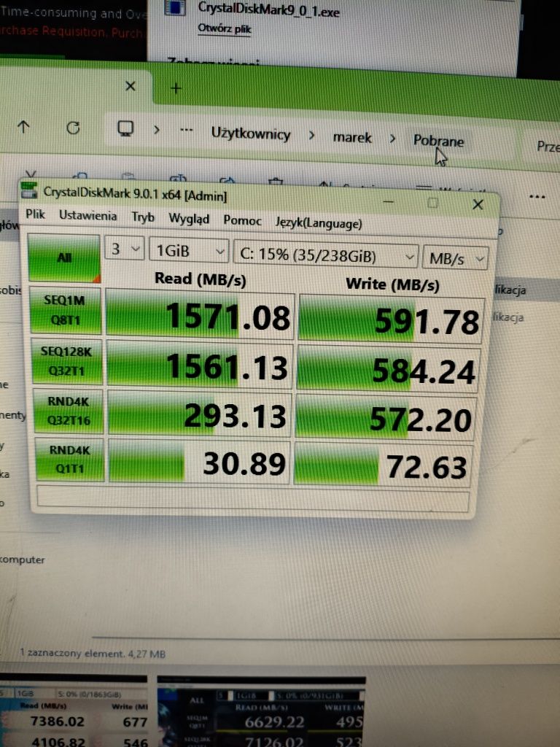Open the Ustawienia menu
560x747 pixels.
pyautogui.click(x=87, y=215)
